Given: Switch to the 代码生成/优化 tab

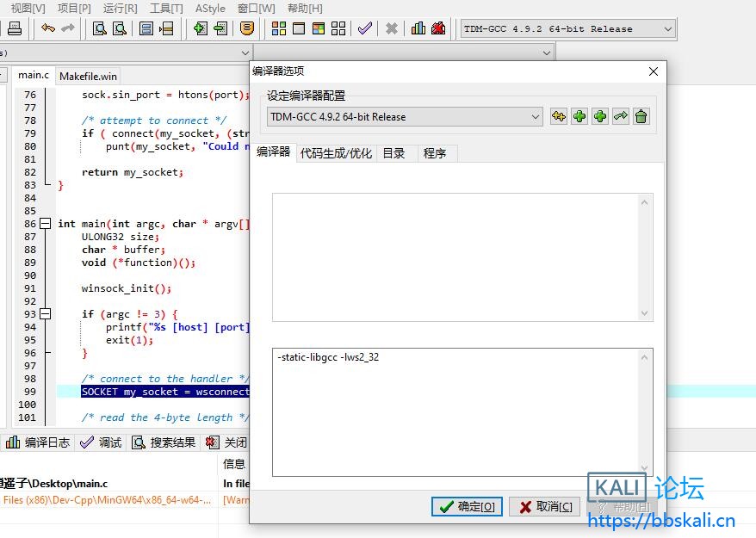Looking at the screenshot, I should click(336, 153).
